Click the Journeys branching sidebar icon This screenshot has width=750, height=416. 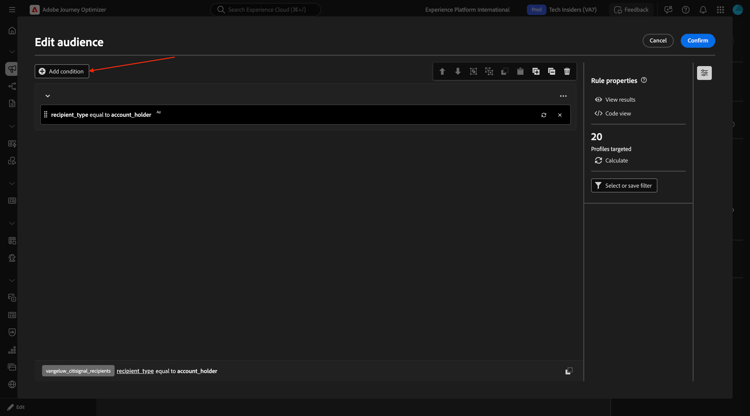pyautogui.click(x=12, y=86)
